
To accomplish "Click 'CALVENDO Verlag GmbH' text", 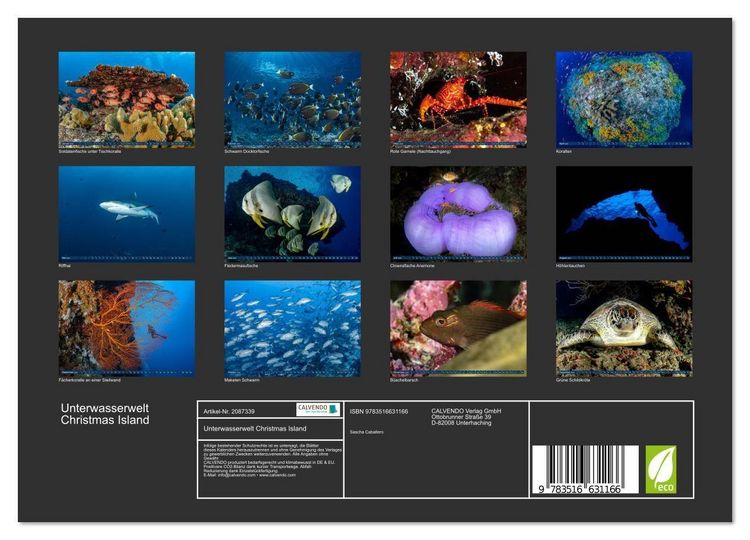I will pyautogui.click(x=466, y=411).
